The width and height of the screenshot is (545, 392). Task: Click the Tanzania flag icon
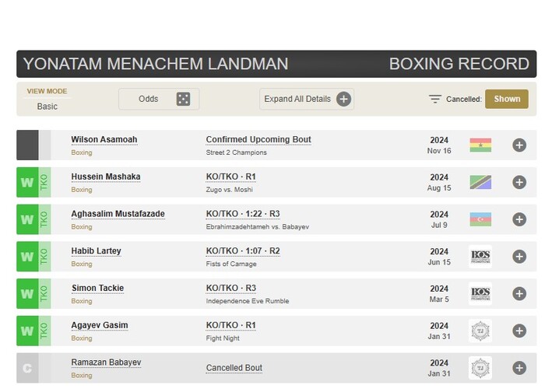[x=480, y=182]
